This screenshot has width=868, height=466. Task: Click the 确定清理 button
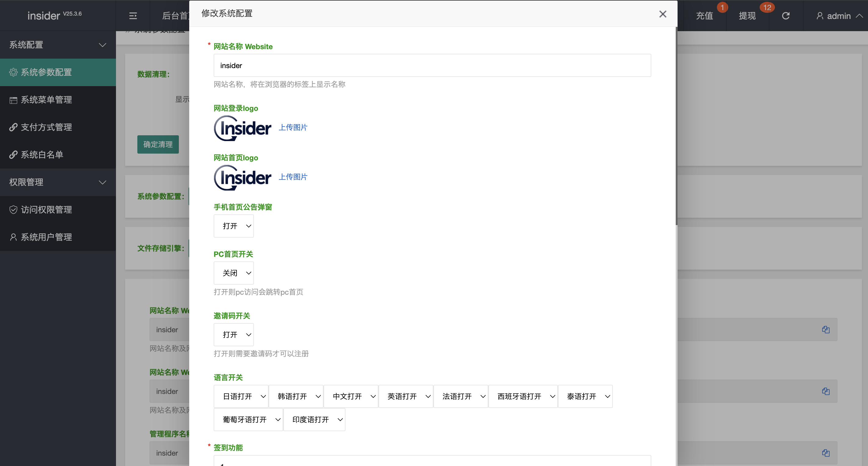point(158,144)
